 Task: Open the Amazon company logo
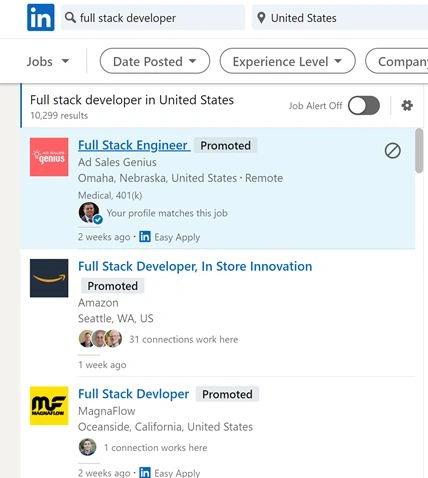tap(49, 278)
